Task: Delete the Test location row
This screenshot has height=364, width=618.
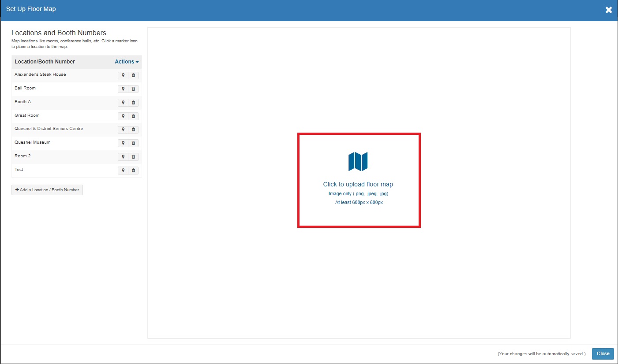Action: [133, 171]
